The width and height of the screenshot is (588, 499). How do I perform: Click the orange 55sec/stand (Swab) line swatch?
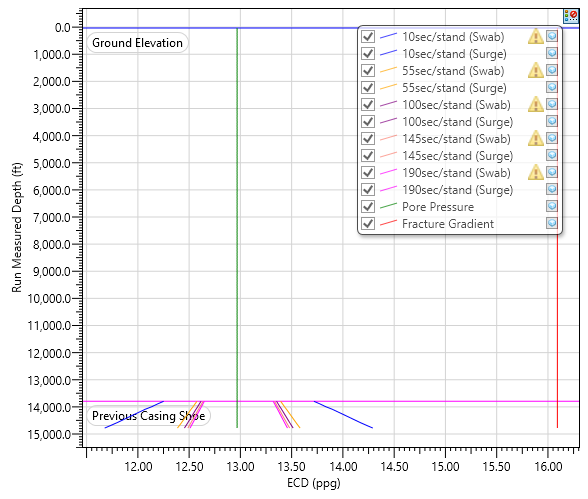388,70
